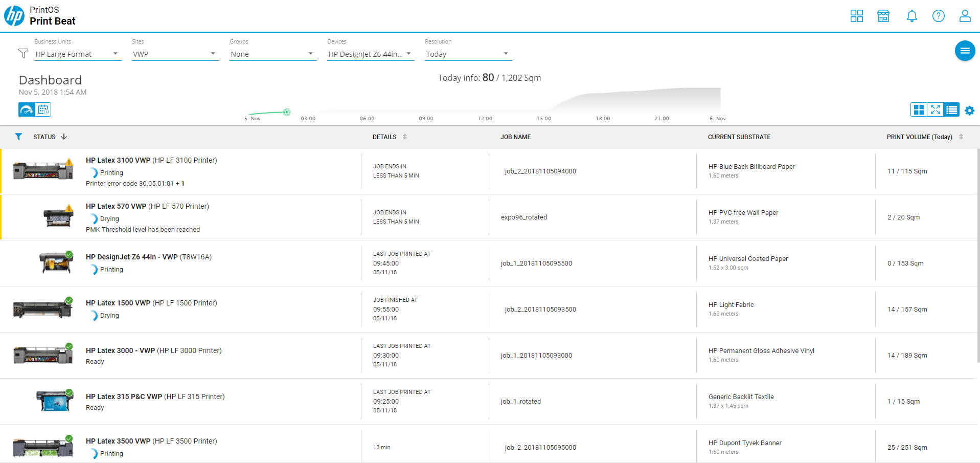980x463 pixels.
Task: Open HP Latex 1500 VWP device name
Action: 118,303
